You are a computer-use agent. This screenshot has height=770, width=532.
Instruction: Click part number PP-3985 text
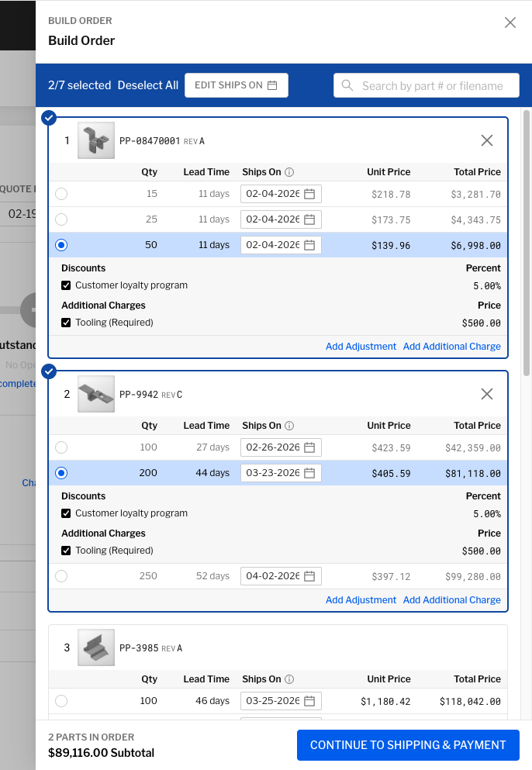pos(139,648)
